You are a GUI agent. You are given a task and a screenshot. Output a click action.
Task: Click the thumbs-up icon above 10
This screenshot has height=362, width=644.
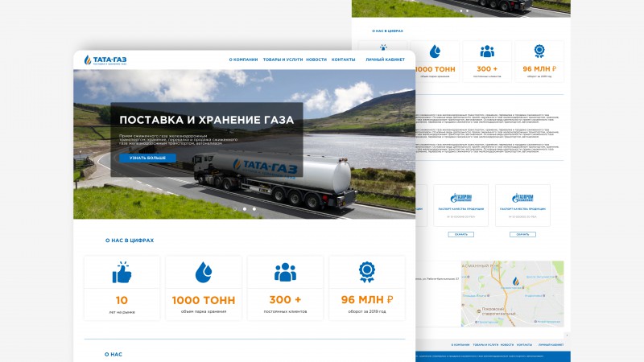tap(122, 272)
